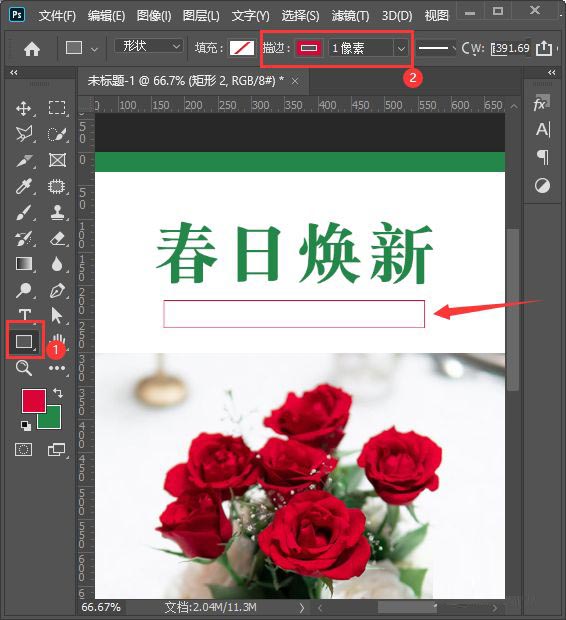Screen dimensions: 566x620
Task: Select the Rectangular Marquee tool
Action: pos(57,108)
